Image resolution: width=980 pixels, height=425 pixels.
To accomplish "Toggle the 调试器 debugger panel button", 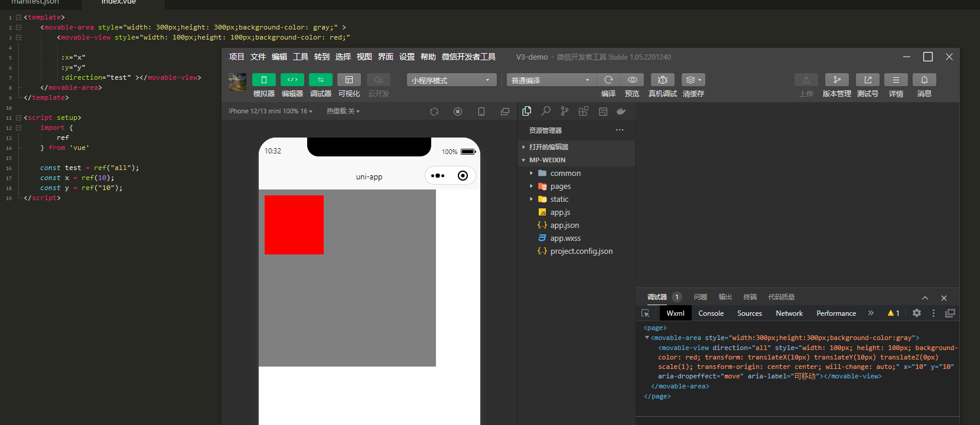I will point(320,80).
